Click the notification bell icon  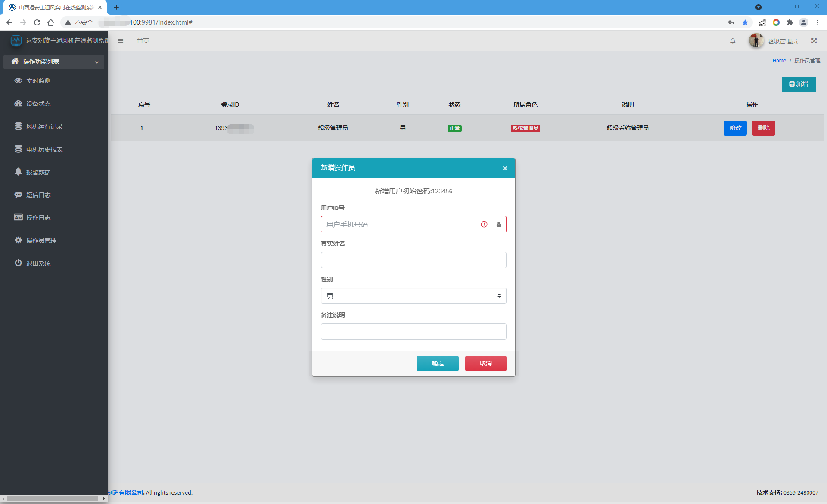(x=733, y=41)
